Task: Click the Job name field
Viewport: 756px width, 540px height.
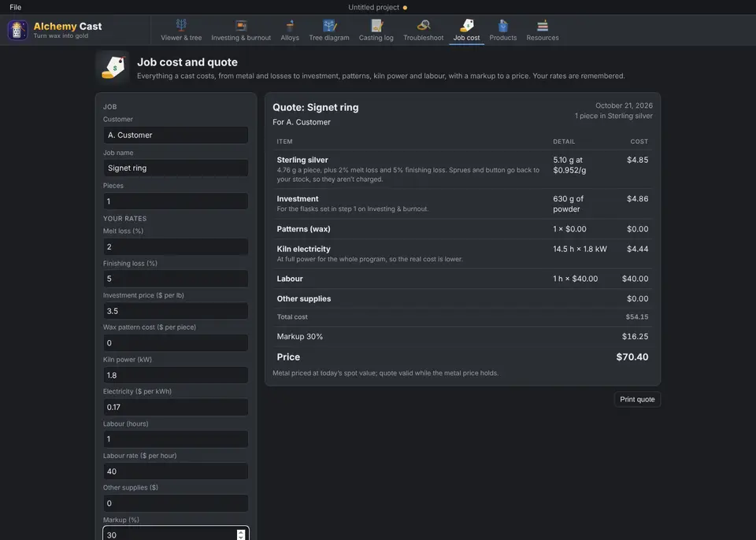Action: (176, 168)
